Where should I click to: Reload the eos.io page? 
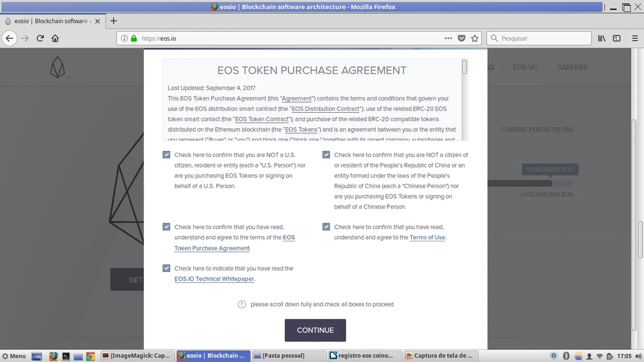(x=40, y=38)
